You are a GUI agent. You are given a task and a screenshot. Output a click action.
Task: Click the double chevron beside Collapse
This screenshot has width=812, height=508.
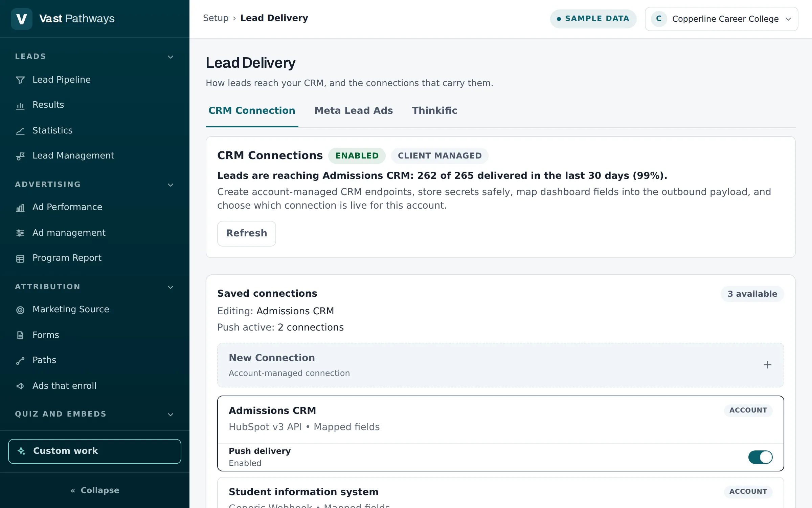point(72,490)
